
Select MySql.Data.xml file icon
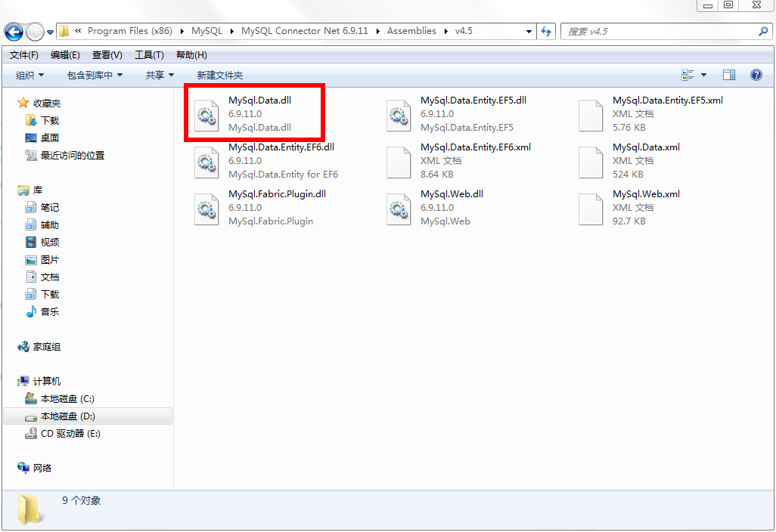coord(591,162)
